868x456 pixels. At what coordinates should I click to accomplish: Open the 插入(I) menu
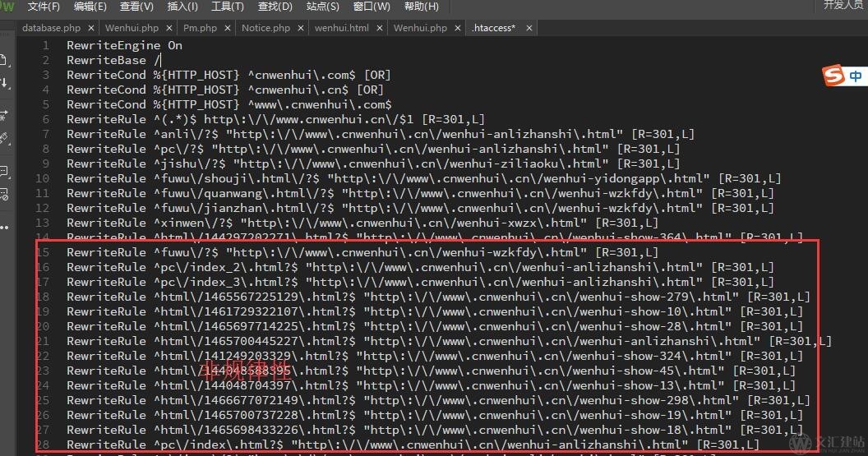click(x=182, y=7)
